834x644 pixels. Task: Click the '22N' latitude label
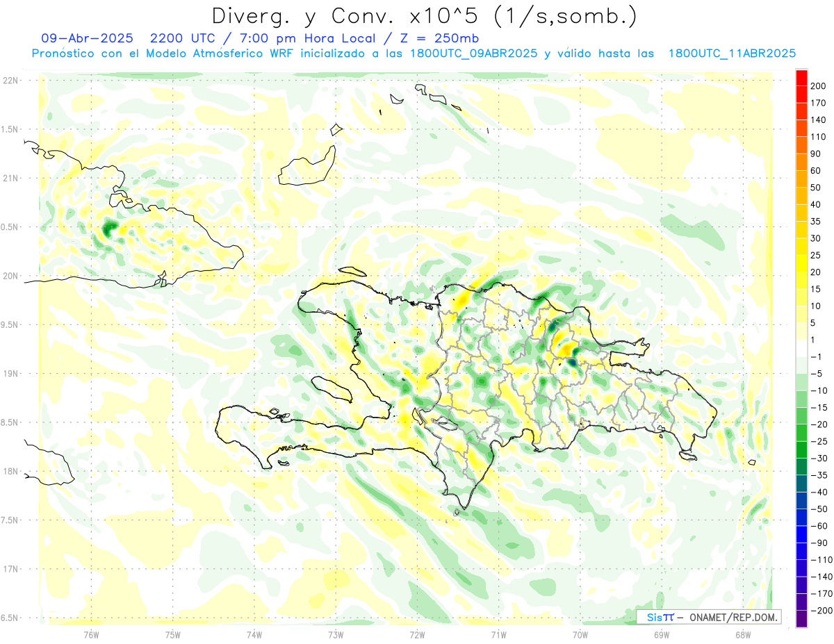tap(10, 81)
